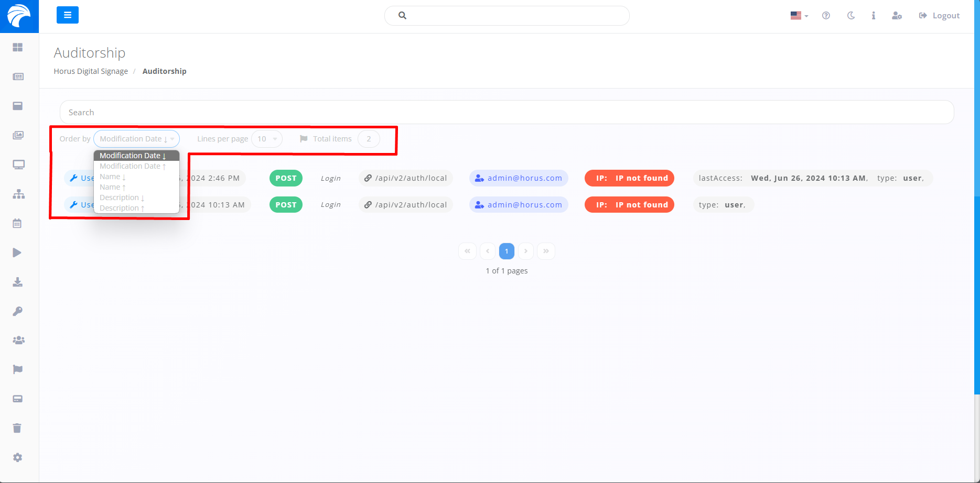Image resolution: width=980 pixels, height=483 pixels.
Task: Select 'Name ↓' sort option
Action: (113, 177)
